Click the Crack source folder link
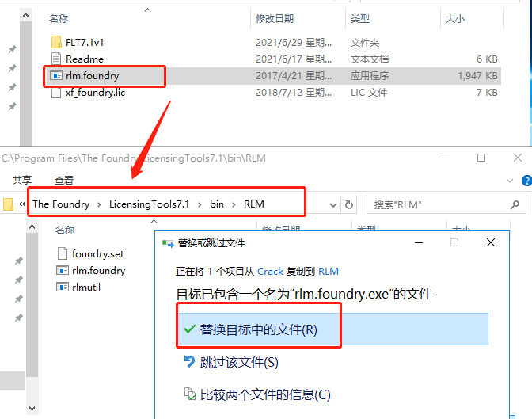 (271, 272)
